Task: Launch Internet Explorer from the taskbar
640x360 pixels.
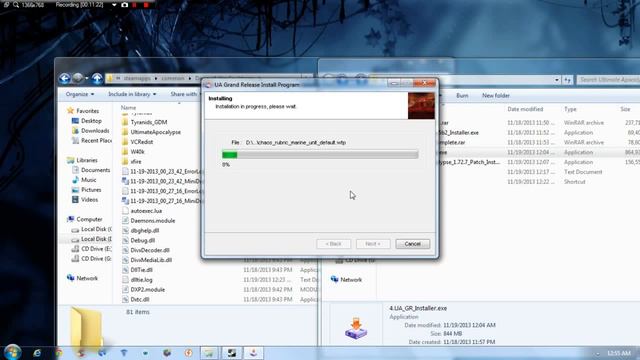Action: tap(37, 353)
